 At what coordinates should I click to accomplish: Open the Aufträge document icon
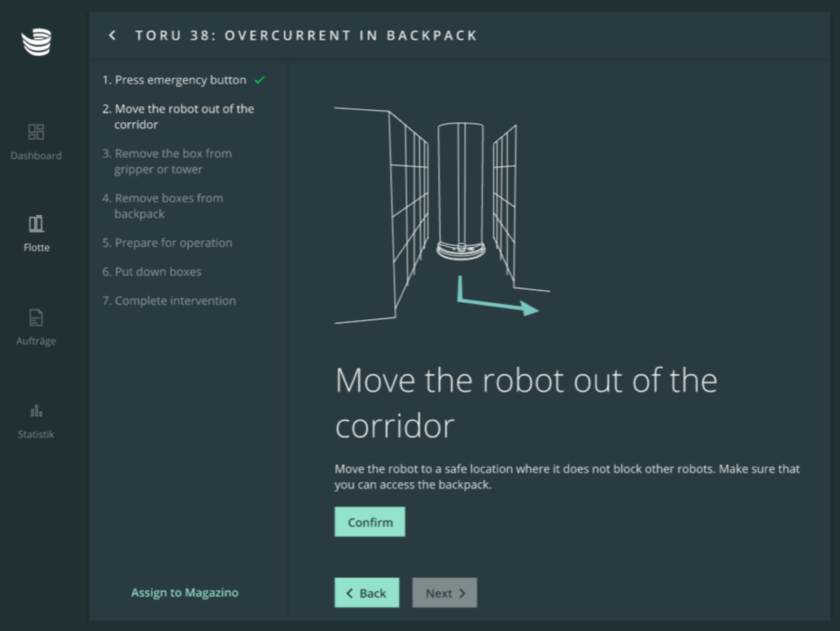click(x=36, y=318)
